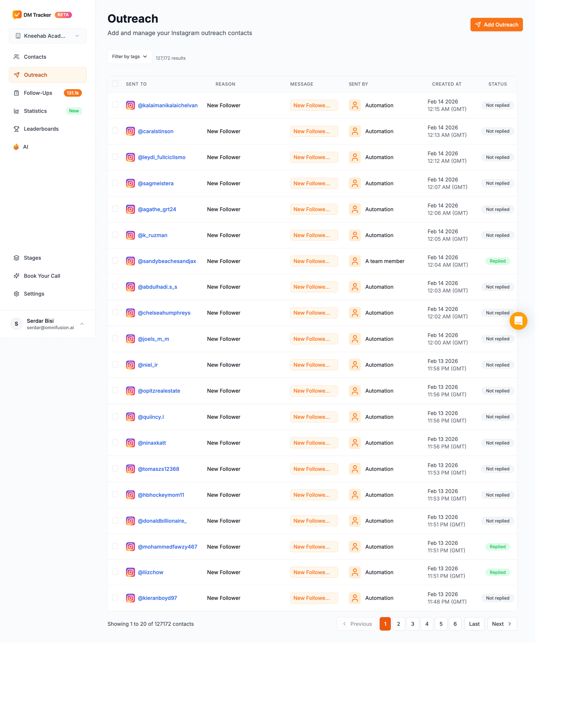Click the Book Your Call sparkle icon
This screenshot has height=721, width=588.
(x=16, y=276)
